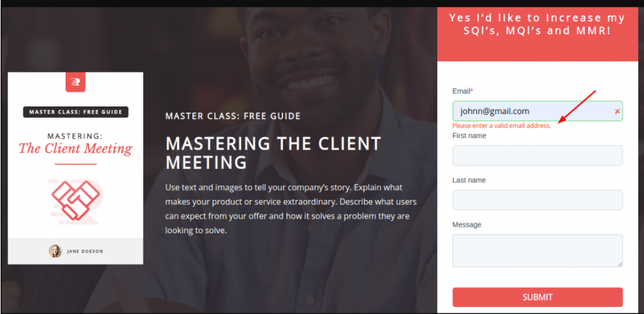Click Jane Doeson's avatar photo
644x314 pixels.
55,251
